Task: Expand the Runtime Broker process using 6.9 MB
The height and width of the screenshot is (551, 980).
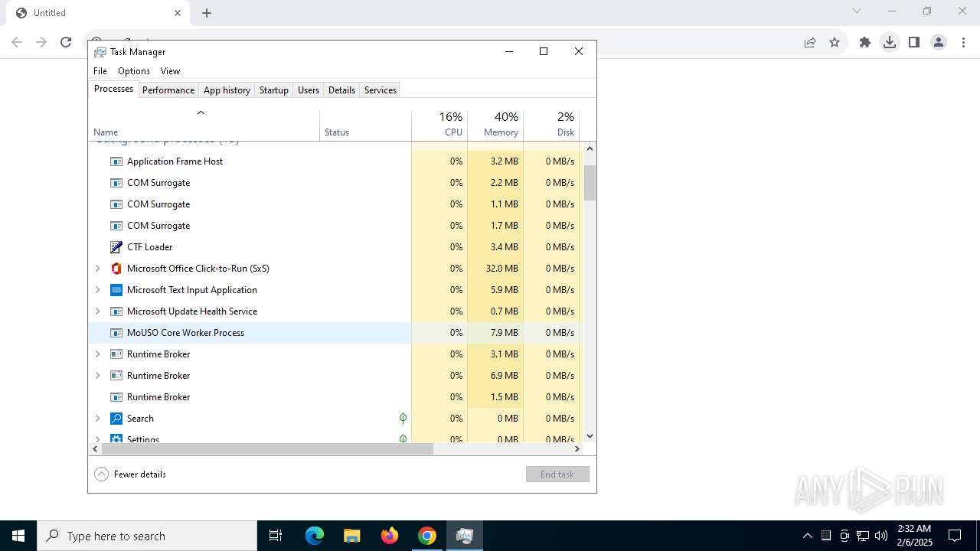Action: pyautogui.click(x=97, y=376)
